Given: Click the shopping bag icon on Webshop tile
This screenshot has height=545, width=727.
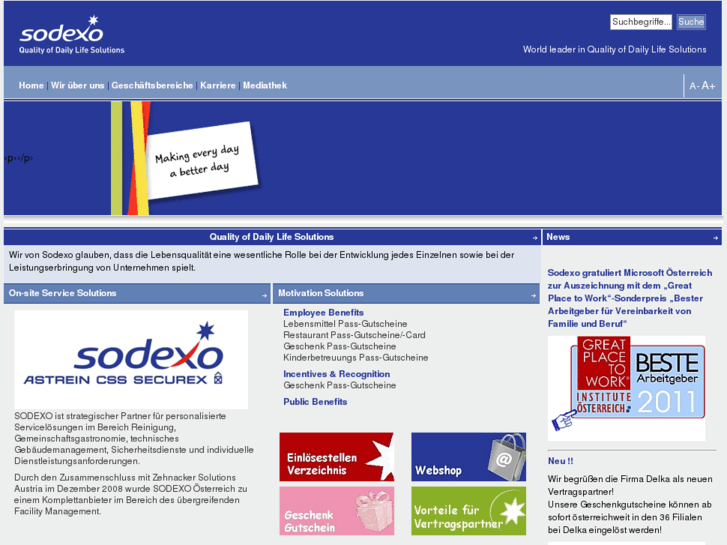Looking at the screenshot, I should tap(507, 457).
